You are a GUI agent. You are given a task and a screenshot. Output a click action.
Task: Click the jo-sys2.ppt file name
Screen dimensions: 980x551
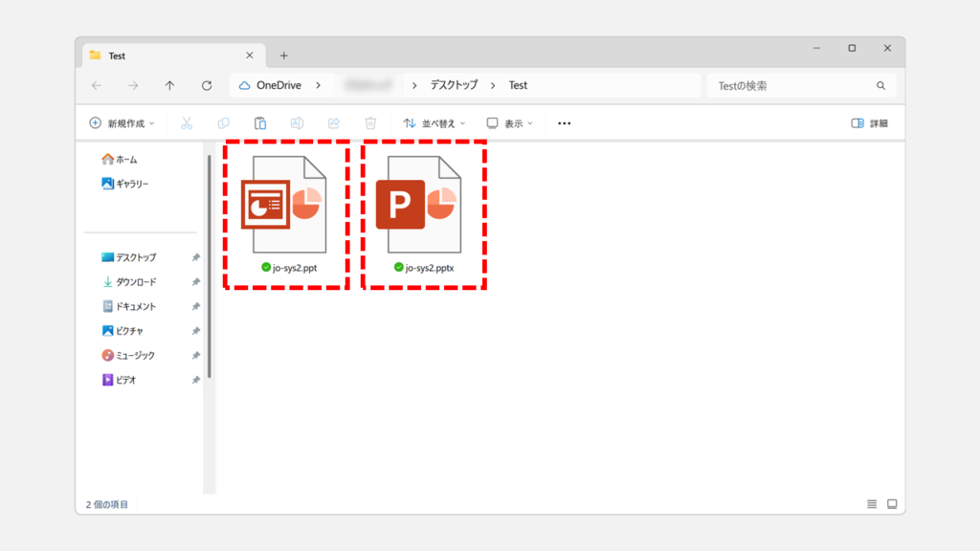click(295, 268)
